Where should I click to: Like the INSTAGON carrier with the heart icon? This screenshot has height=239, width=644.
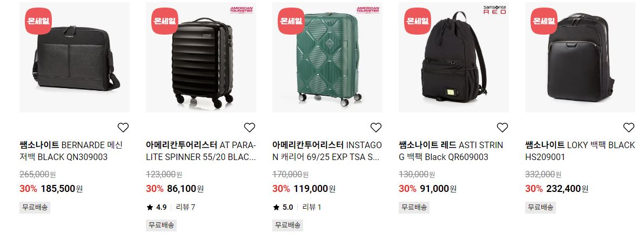(376, 128)
